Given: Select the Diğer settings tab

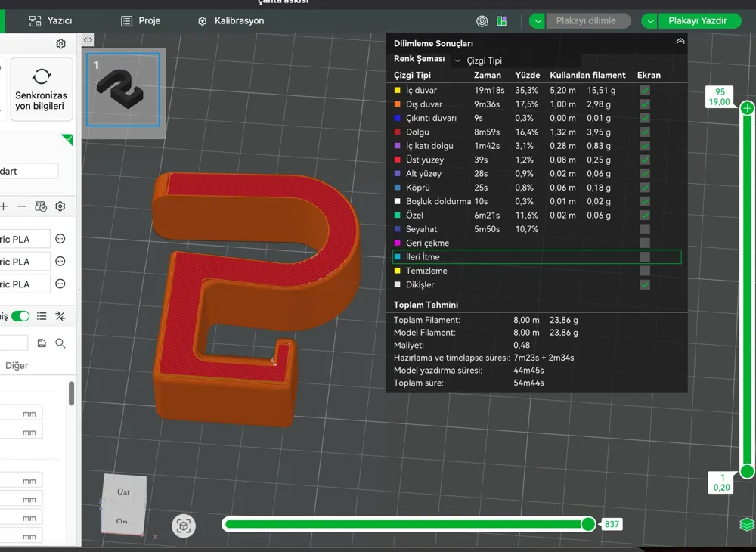Looking at the screenshot, I should (17, 365).
